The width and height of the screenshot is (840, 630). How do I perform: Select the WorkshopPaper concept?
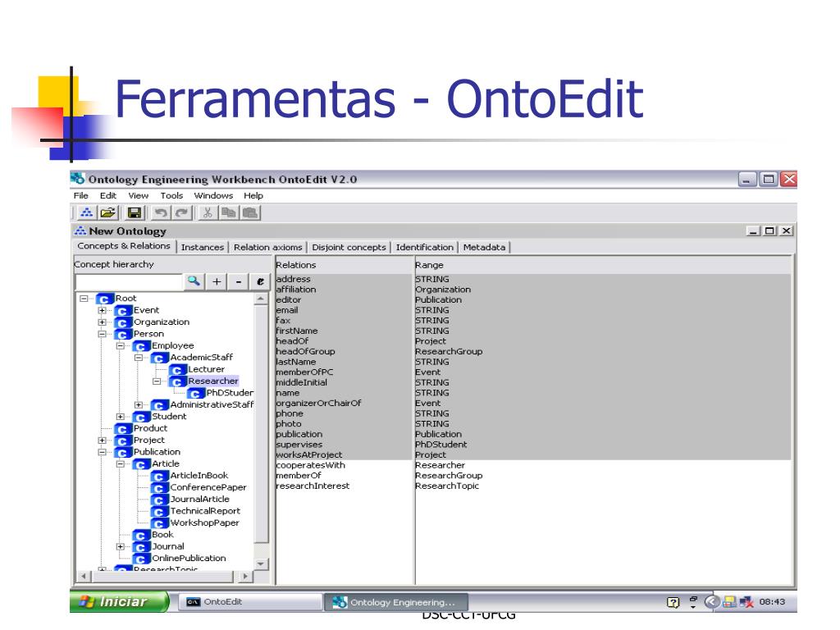pos(204,523)
